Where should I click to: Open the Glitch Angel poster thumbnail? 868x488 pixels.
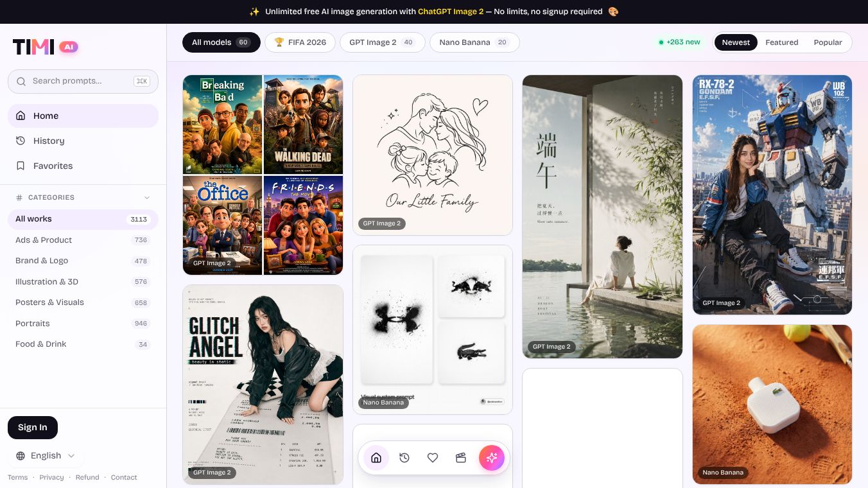point(263,385)
